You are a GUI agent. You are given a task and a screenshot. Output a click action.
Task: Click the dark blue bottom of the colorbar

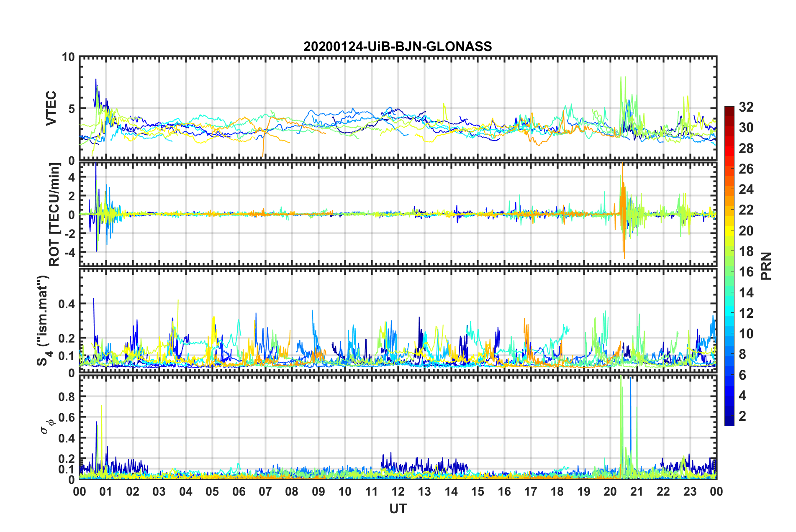[x=729, y=422]
